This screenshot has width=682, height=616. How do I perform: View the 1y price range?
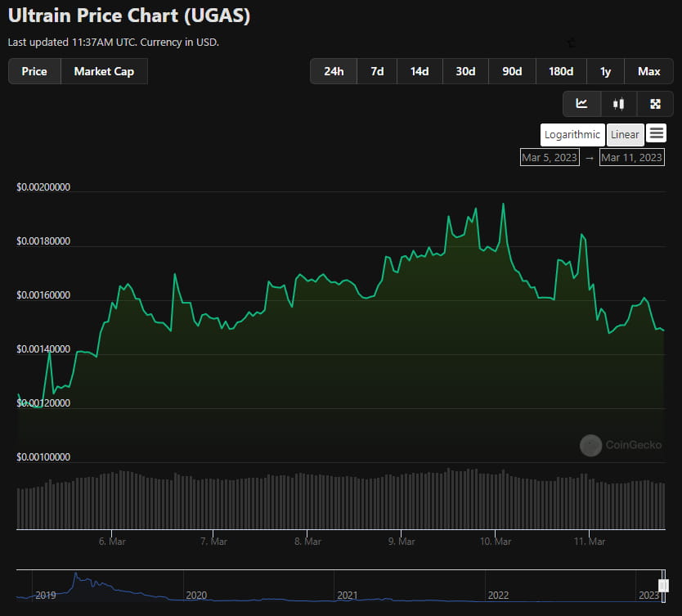[605, 71]
